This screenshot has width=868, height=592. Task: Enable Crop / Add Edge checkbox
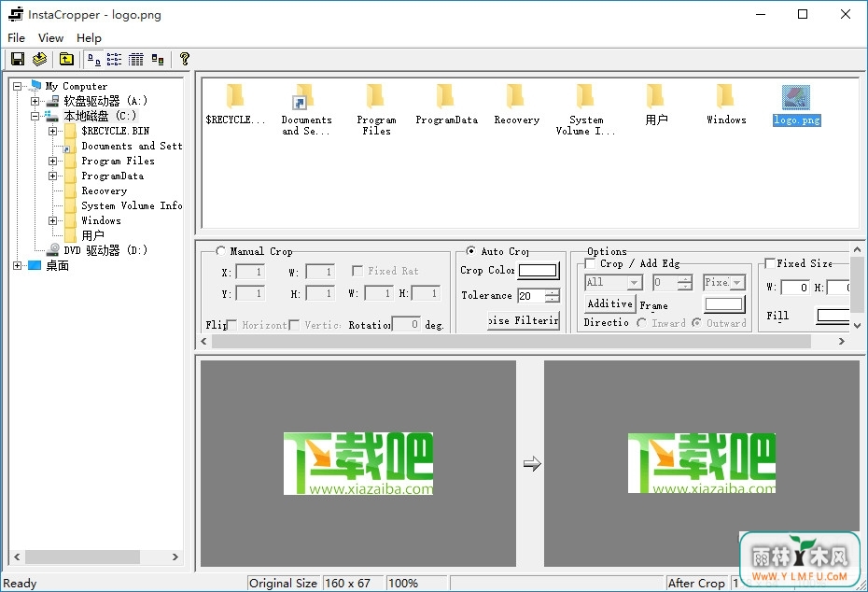[590, 263]
